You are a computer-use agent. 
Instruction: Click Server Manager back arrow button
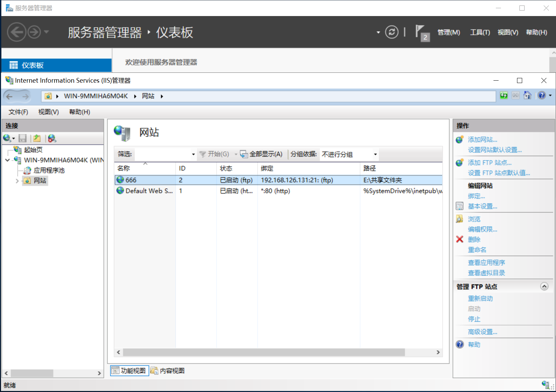16,32
